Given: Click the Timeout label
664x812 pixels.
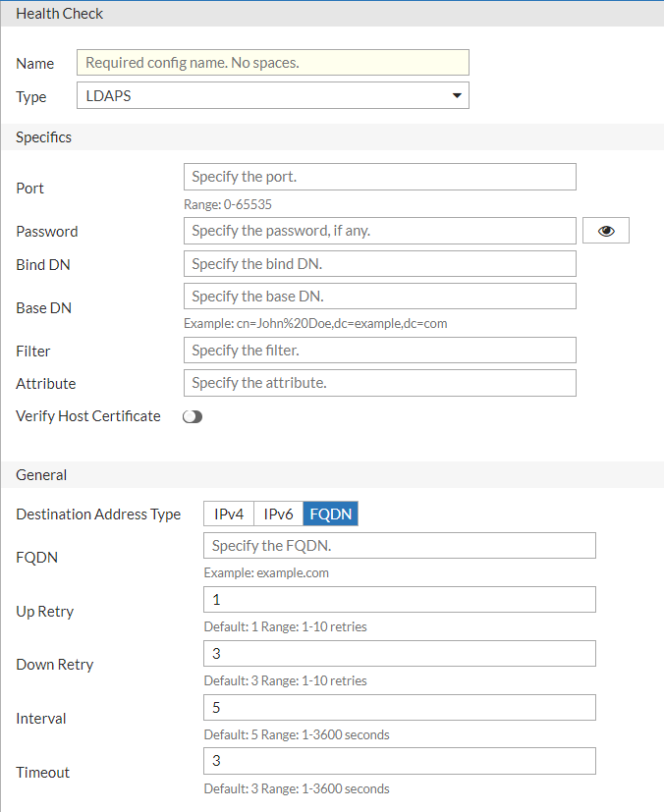Looking at the screenshot, I should pos(42,772).
